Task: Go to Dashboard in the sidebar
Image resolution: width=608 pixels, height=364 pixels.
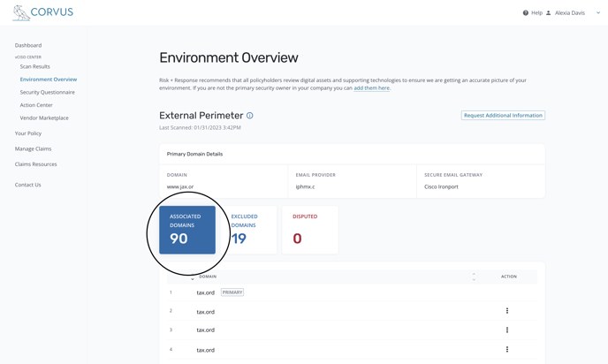Action: pyautogui.click(x=28, y=45)
